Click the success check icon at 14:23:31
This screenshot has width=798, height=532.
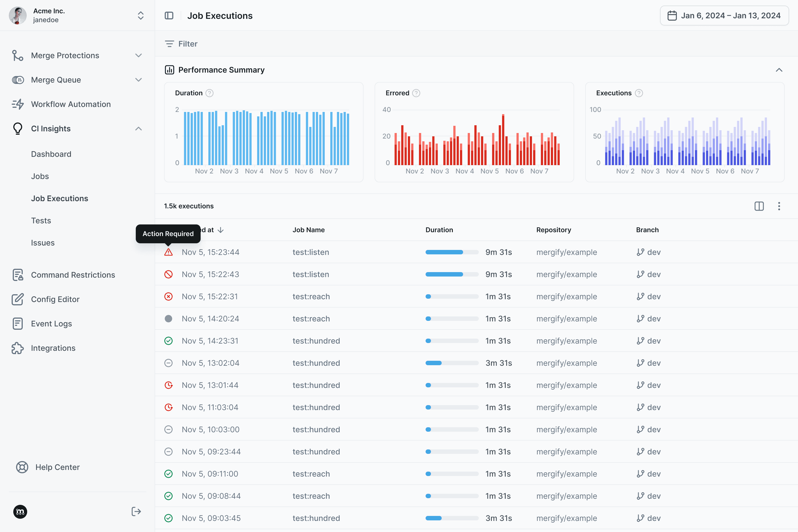[x=169, y=341]
